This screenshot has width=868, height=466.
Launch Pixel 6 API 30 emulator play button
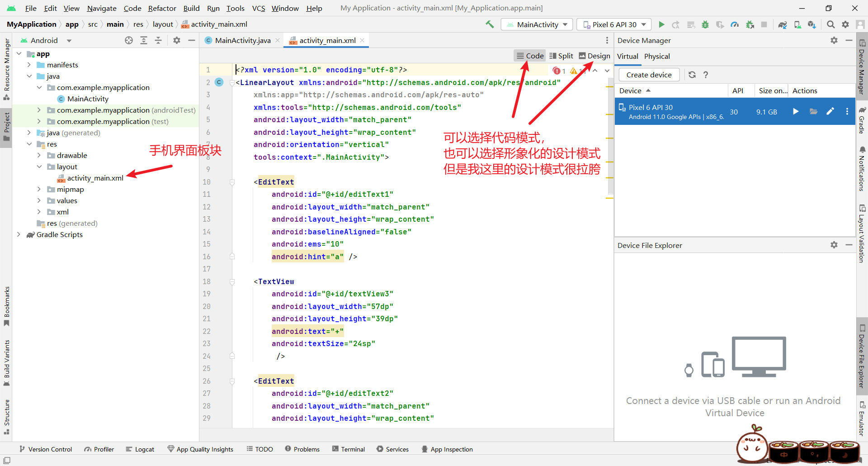click(796, 111)
